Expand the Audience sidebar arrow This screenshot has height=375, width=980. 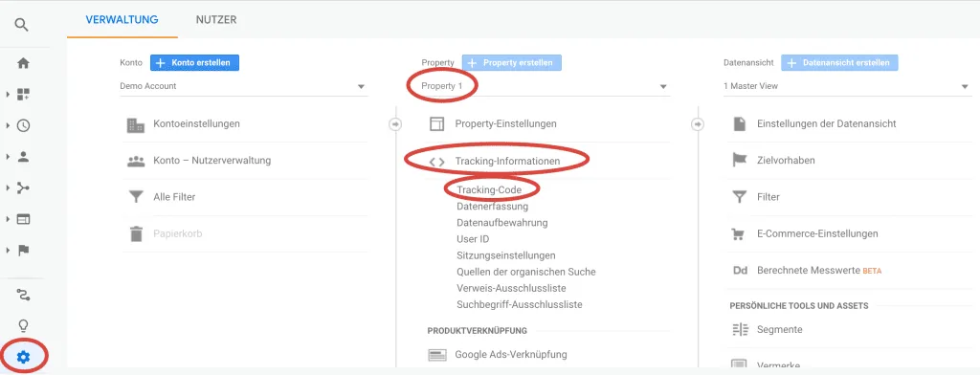(x=8, y=157)
